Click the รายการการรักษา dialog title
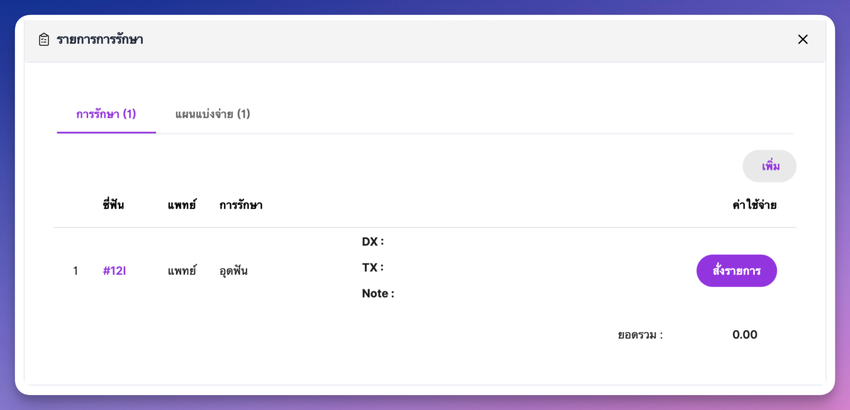This screenshot has height=410, width=850. click(x=100, y=40)
